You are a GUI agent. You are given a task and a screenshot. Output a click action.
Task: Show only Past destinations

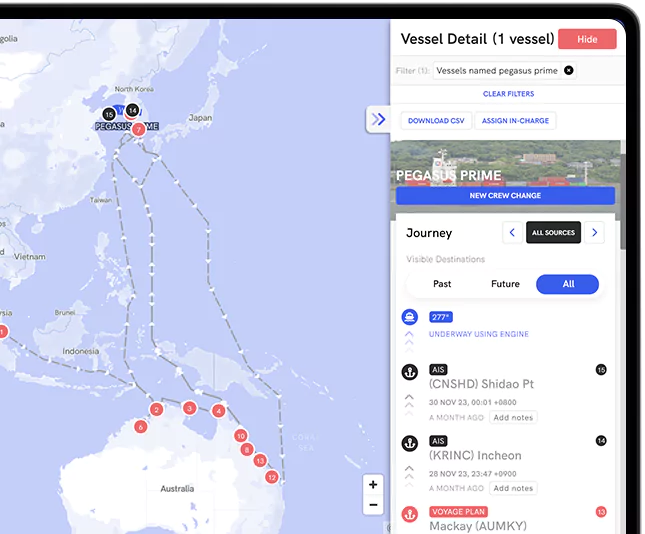[x=442, y=284]
